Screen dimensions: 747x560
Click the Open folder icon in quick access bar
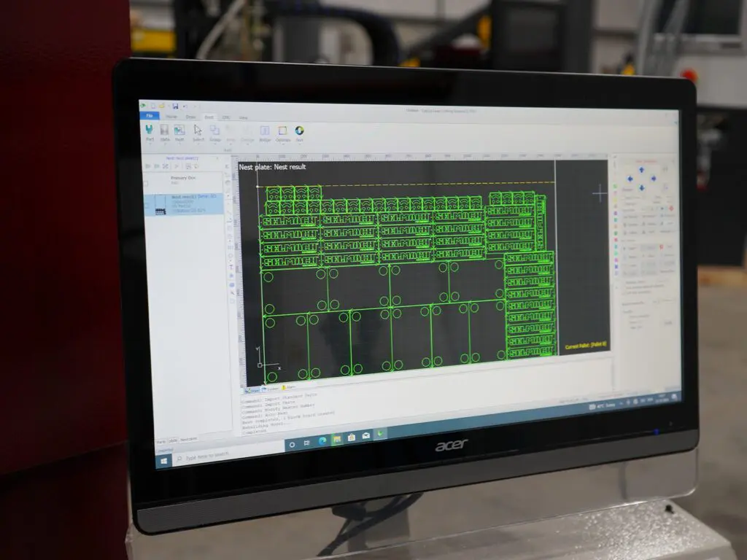(162, 106)
